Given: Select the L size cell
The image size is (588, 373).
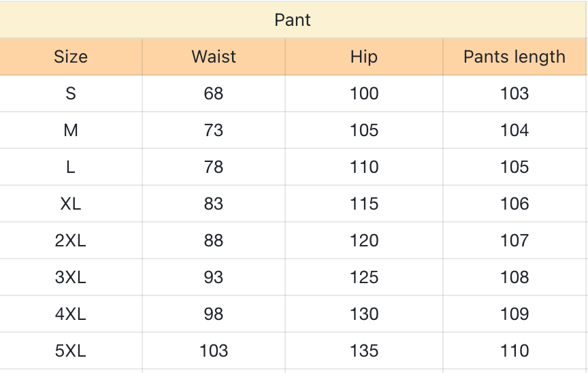Looking at the screenshot, I should [x=71, y=167].
